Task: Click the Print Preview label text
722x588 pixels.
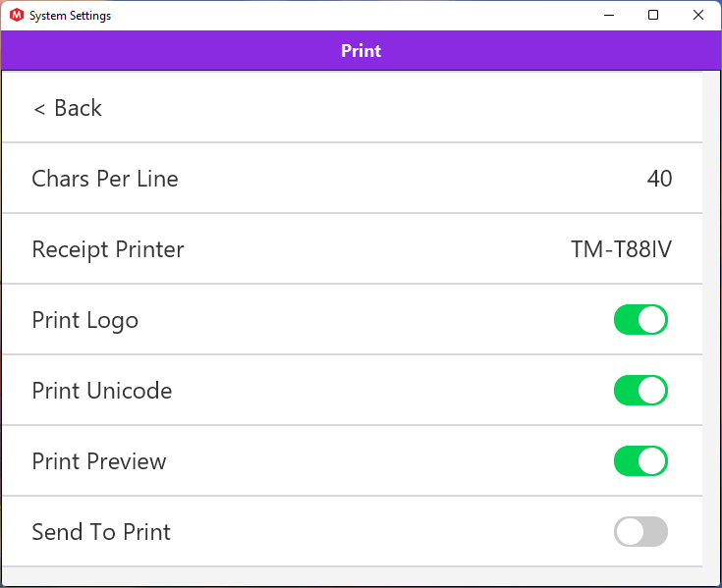Action: 99,461
